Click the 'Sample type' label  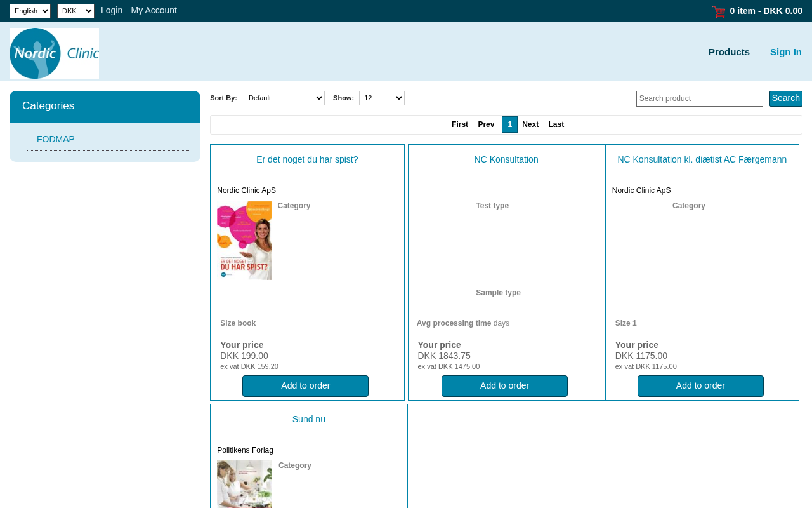[x=498, y=293]
